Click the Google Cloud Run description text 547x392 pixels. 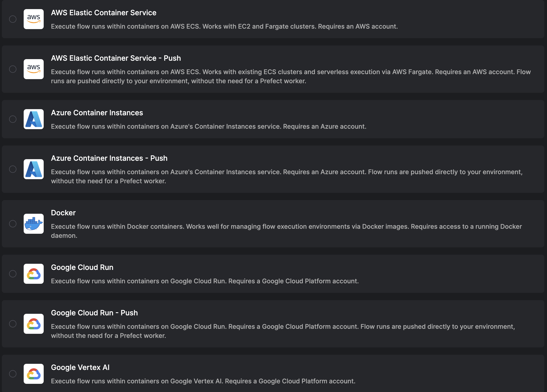click(x=205, y=281)
